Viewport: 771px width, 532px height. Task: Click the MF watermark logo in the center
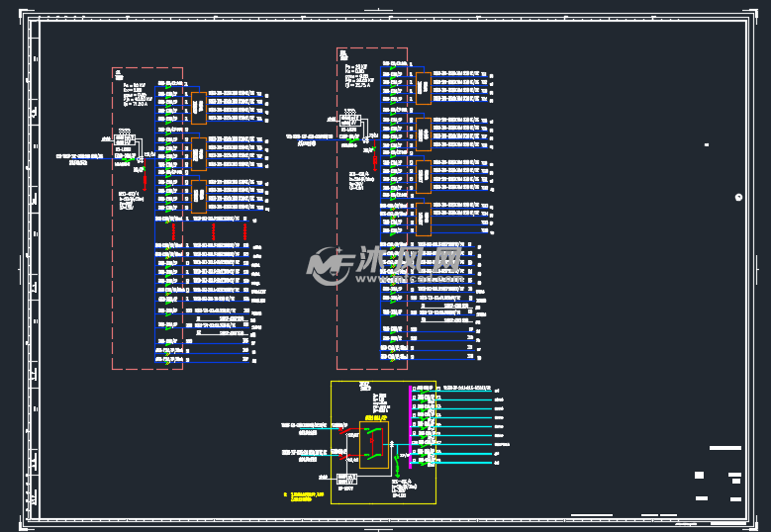pyautogui.click(x=330, y=265)
